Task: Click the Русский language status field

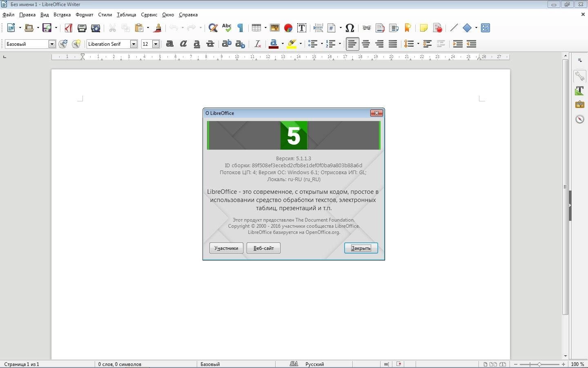Action: [x=315, y=364]
